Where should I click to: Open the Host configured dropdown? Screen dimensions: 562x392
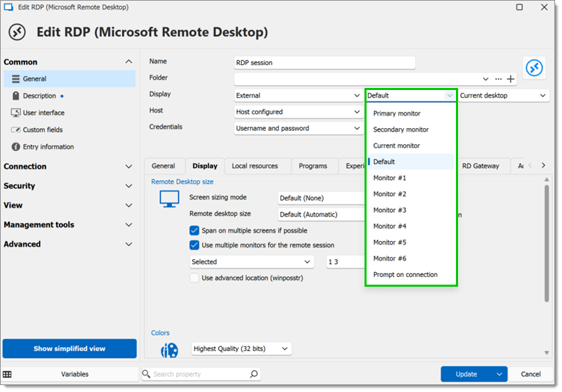pyautogui.click(x=298, y=112)
